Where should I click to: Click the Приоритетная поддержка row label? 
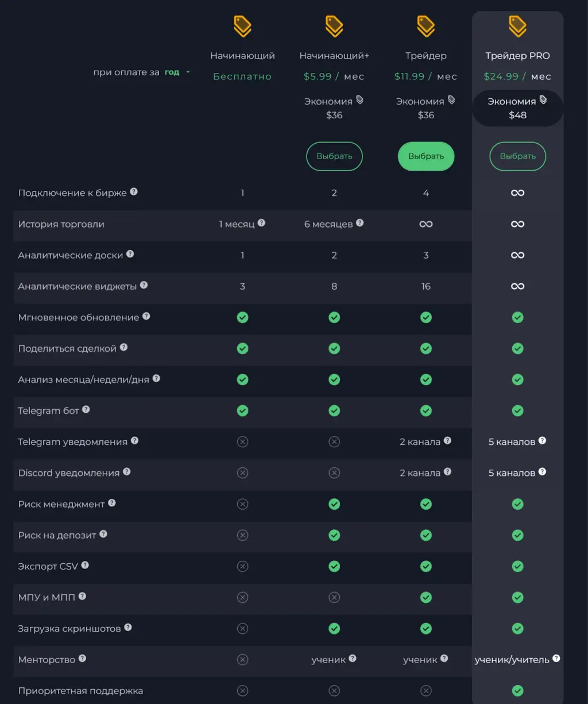pyautogui.click(x=80, y=691)
